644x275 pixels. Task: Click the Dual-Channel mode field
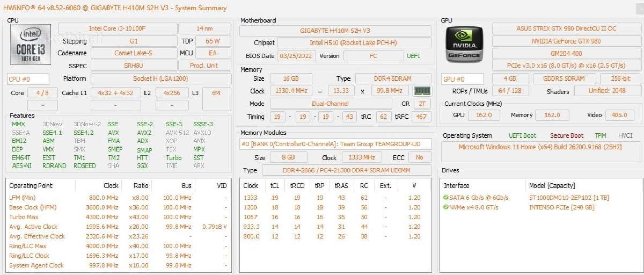coord(330,104)
